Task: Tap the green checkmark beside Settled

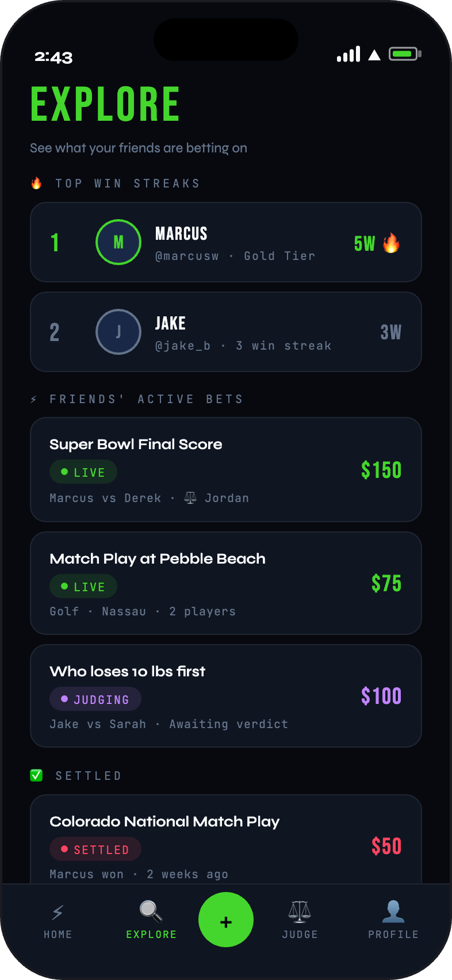Action: point(36,776)
